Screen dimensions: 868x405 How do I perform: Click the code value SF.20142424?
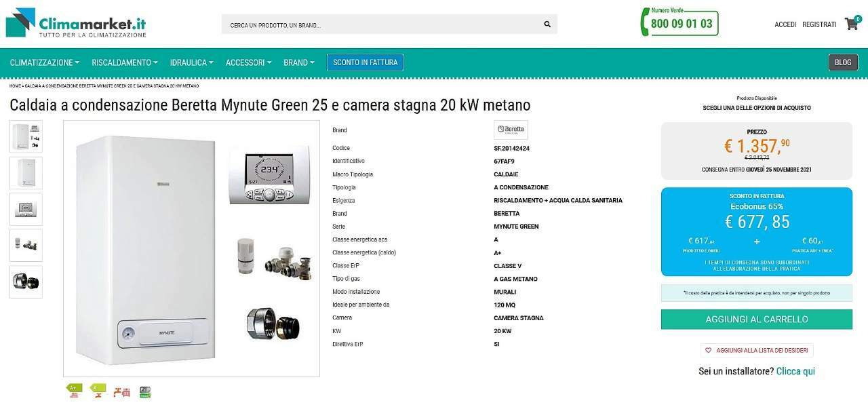click(x=512, y=148)
